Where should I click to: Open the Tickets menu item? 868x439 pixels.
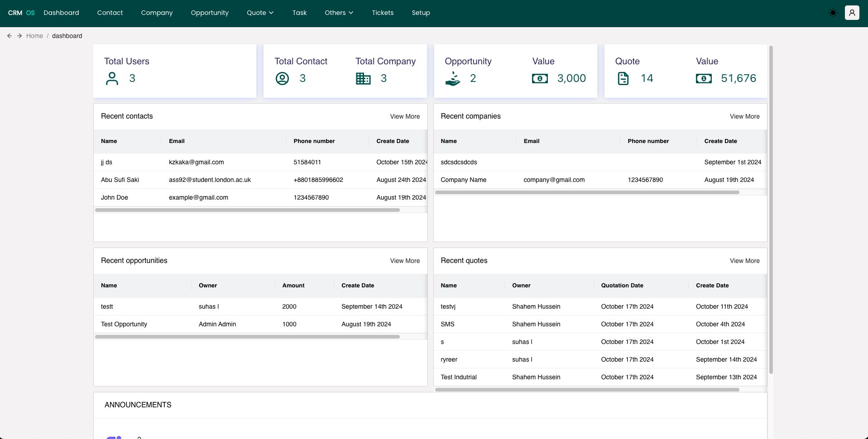[383, 13]
